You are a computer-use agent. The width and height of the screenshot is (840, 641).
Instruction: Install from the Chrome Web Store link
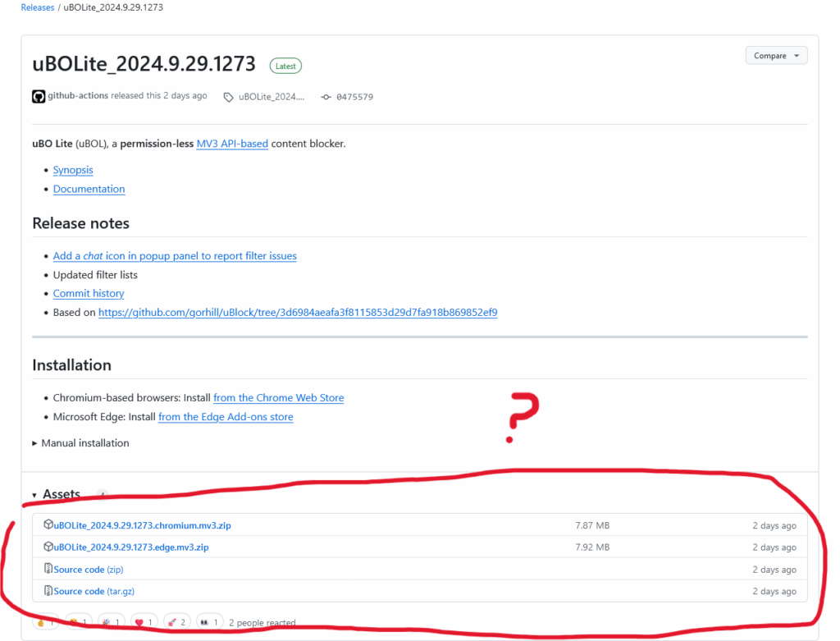(x=279, y=398)
